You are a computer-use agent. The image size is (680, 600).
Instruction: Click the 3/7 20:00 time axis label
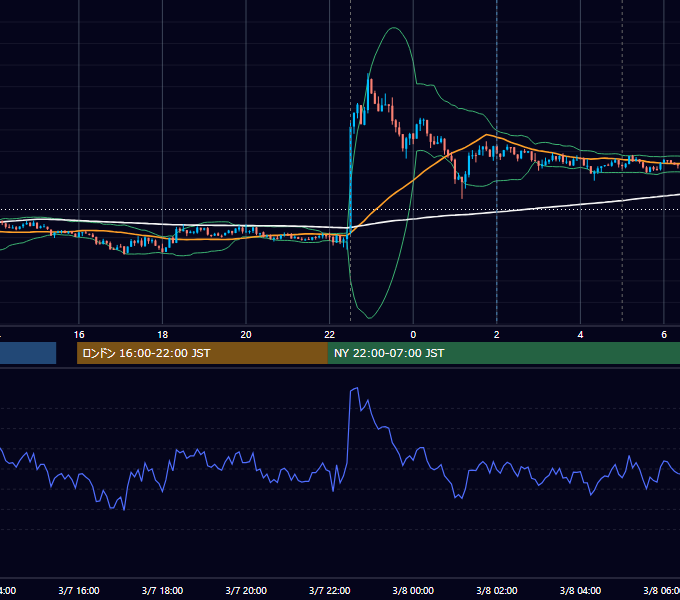[x=246, y=590]
